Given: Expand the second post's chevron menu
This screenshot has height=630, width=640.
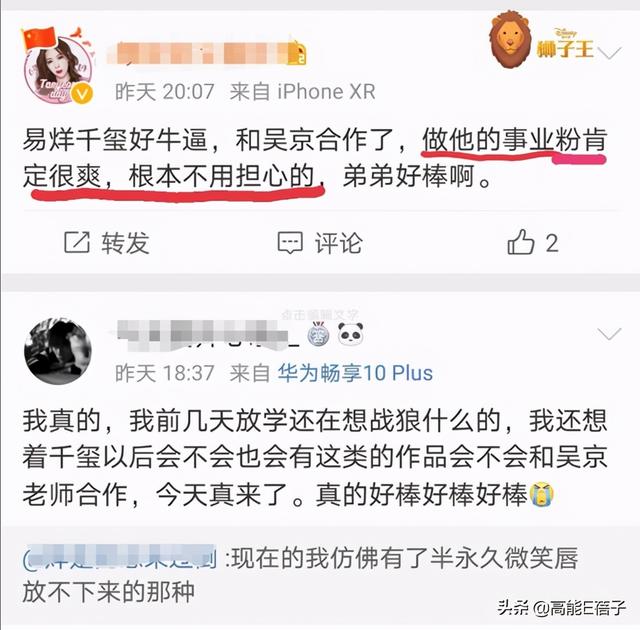Looking at the screenshot, I should 609,333.
